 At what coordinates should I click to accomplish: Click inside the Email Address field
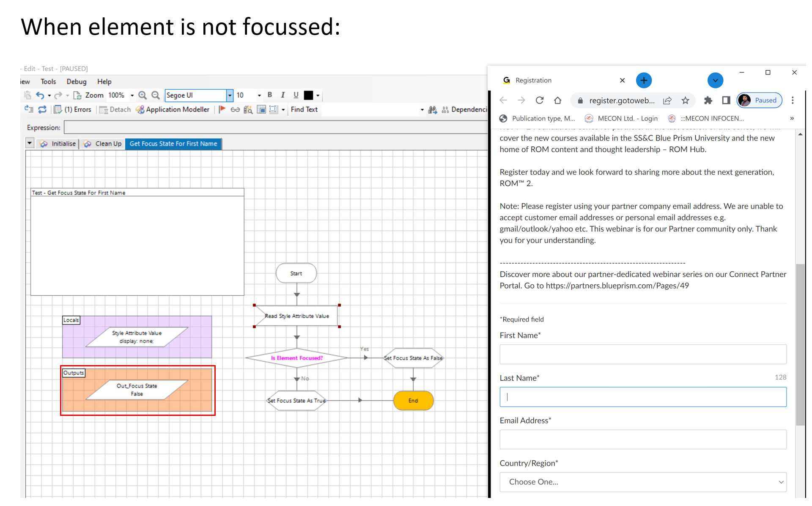642,439
